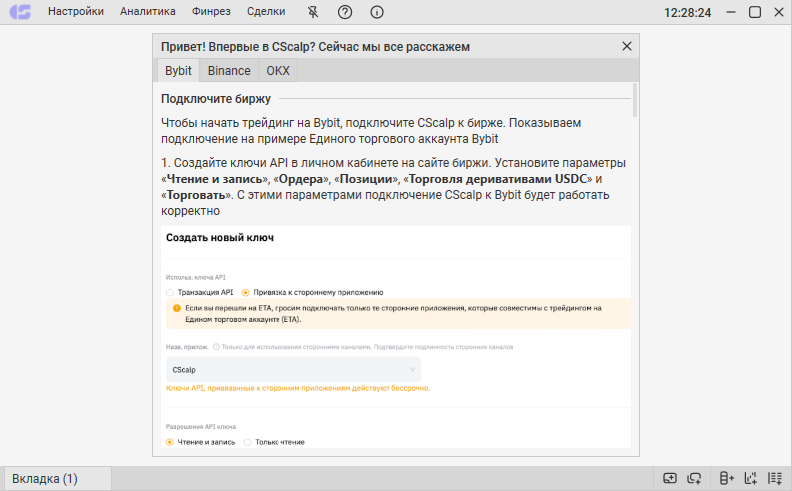Open the Сделки menu

[x=266, y=12]
